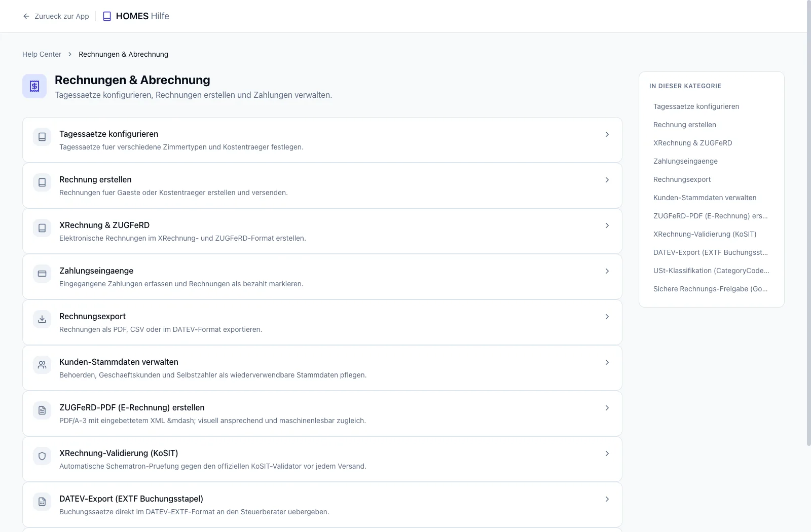The height and width of the screenshot is (532, 811).
Task: Open the XRechnung & ZUGFeRD article title
Action: [104, 225]
